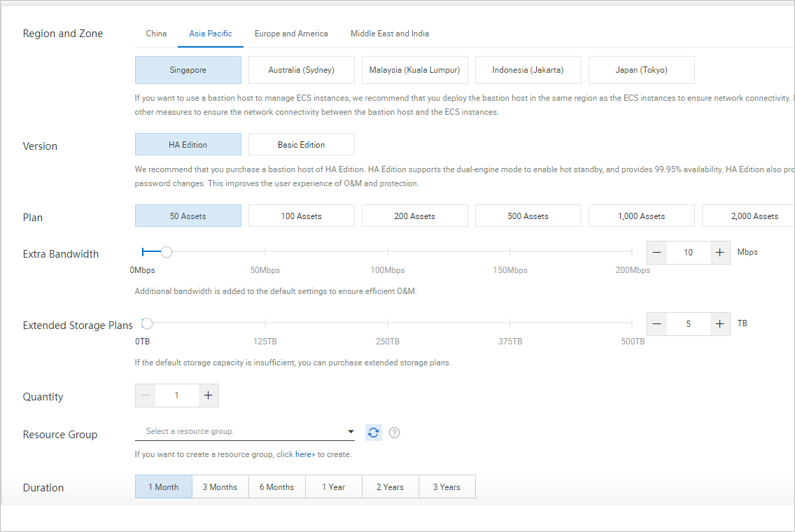Pick the 200 Assets plan
The height and width of the screenshot is (532, 795).
pyautogui.click(x=415, y=216)
